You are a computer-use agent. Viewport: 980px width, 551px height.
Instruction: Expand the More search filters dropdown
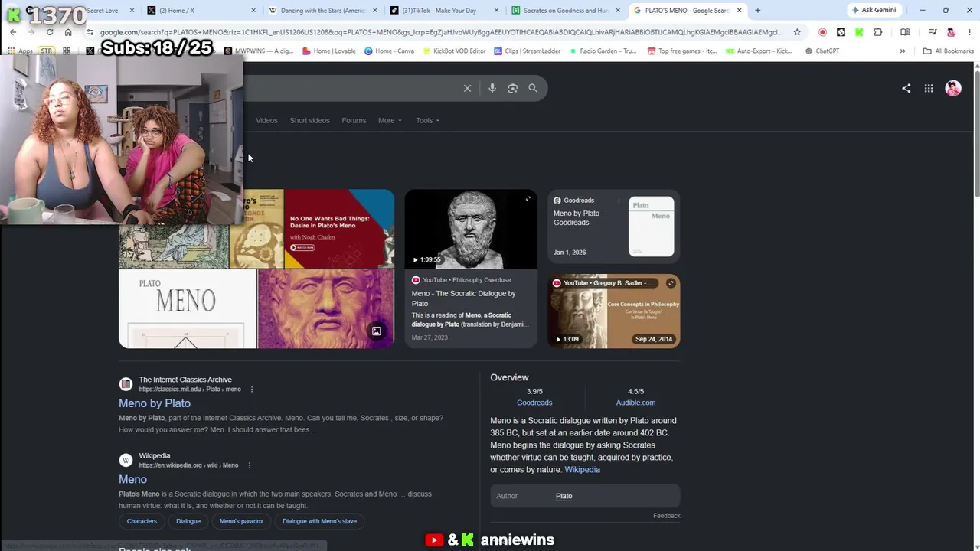coord(390,120)
